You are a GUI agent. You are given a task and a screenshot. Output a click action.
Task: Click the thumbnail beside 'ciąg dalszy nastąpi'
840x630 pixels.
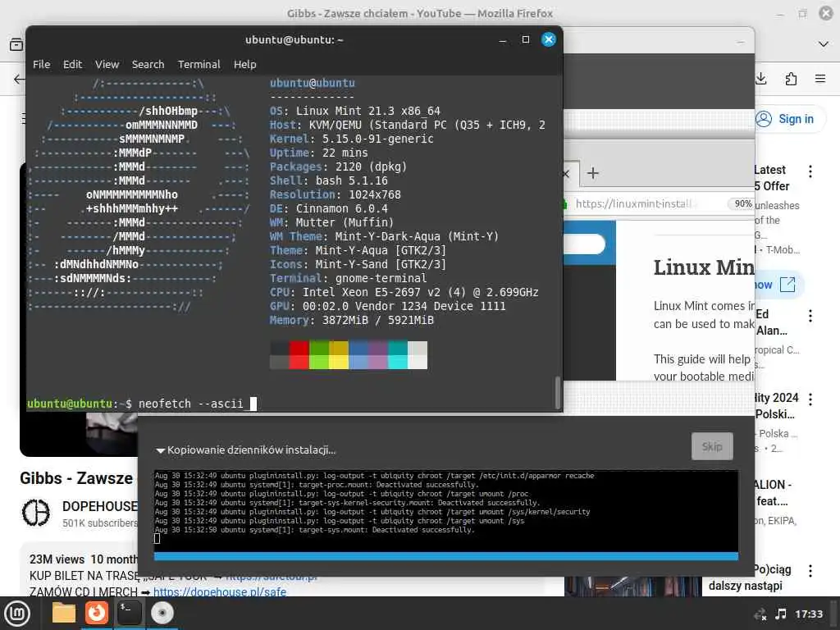click(632, 586)
